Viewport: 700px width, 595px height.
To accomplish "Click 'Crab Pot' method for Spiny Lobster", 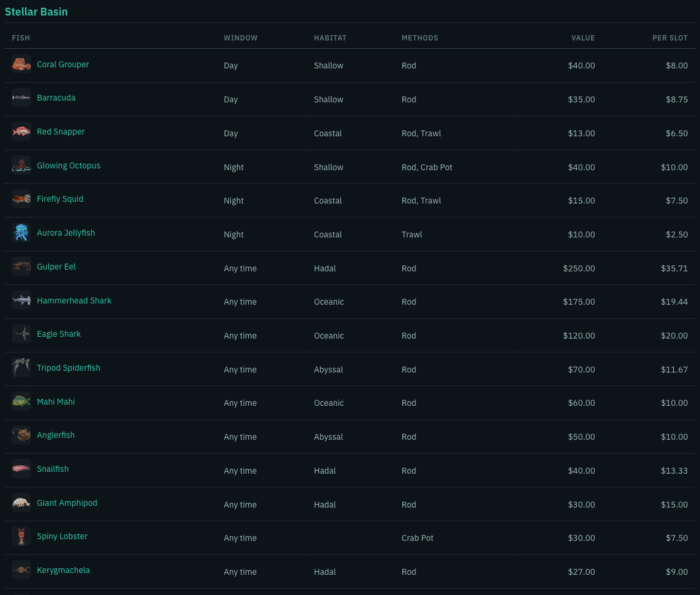I will point(417,538).
